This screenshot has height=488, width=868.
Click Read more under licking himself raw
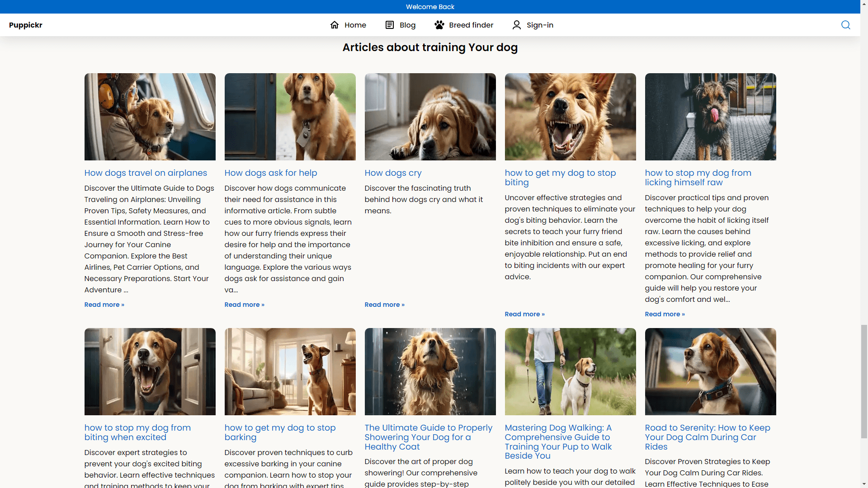pos(665,314)
